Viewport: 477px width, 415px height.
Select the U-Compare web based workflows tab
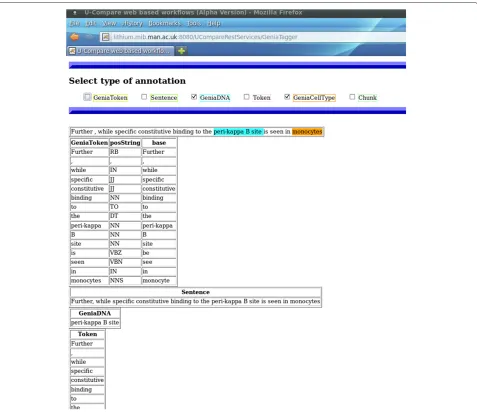[120, 51]
